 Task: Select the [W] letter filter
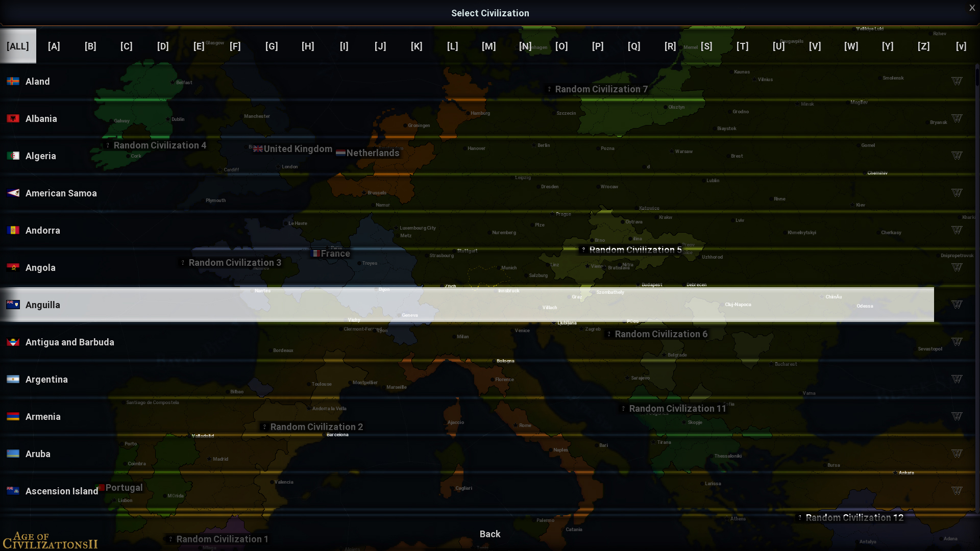click(851, 46)
